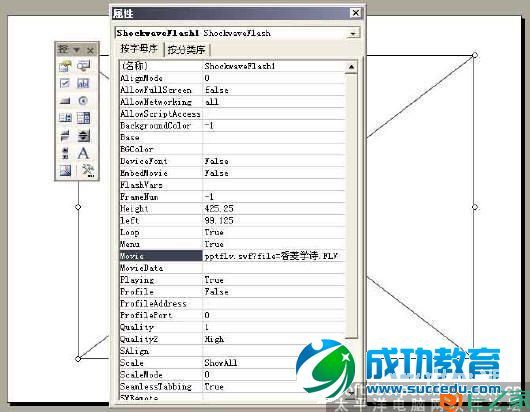Click the AllowNetworking value all
Viewport: 530px width, 412px height.
[x=274, y=102]
